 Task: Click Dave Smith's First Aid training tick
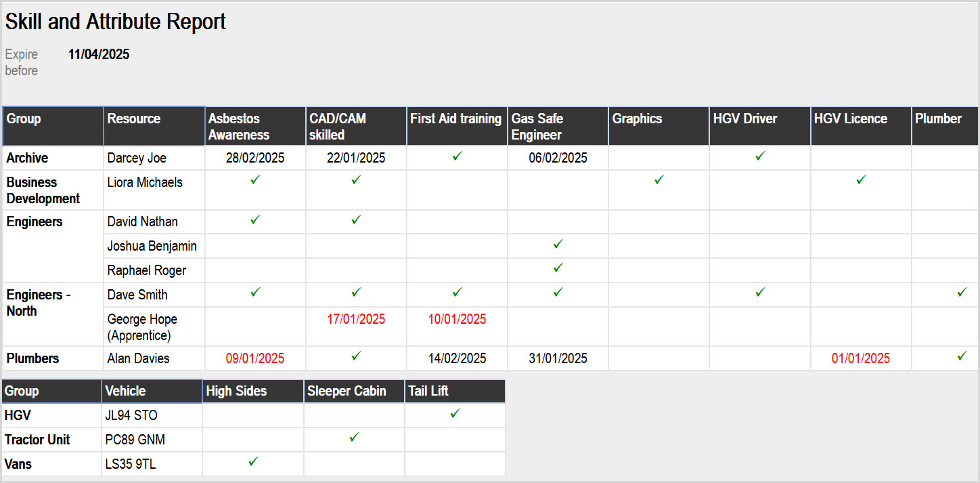click(458, 293)
